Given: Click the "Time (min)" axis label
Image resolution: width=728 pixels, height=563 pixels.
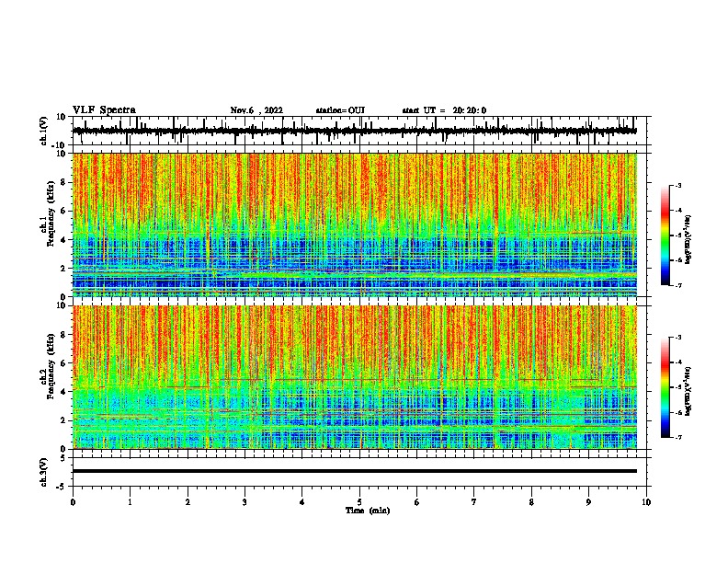Looking at the screenshot, I should pyautogui.click(x=368, y=511).
